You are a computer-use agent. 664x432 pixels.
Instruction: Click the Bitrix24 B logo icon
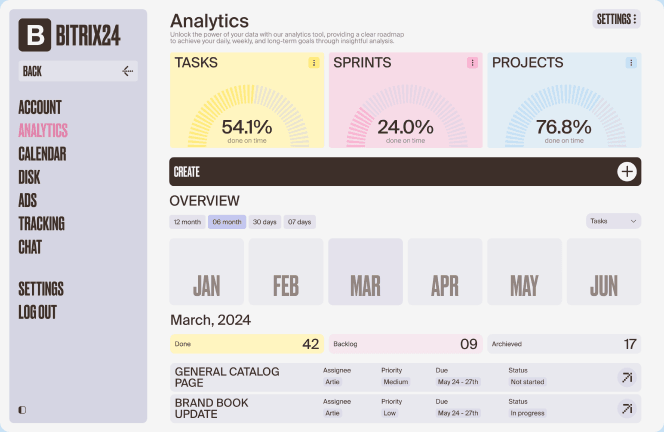(x=35, y=35)
